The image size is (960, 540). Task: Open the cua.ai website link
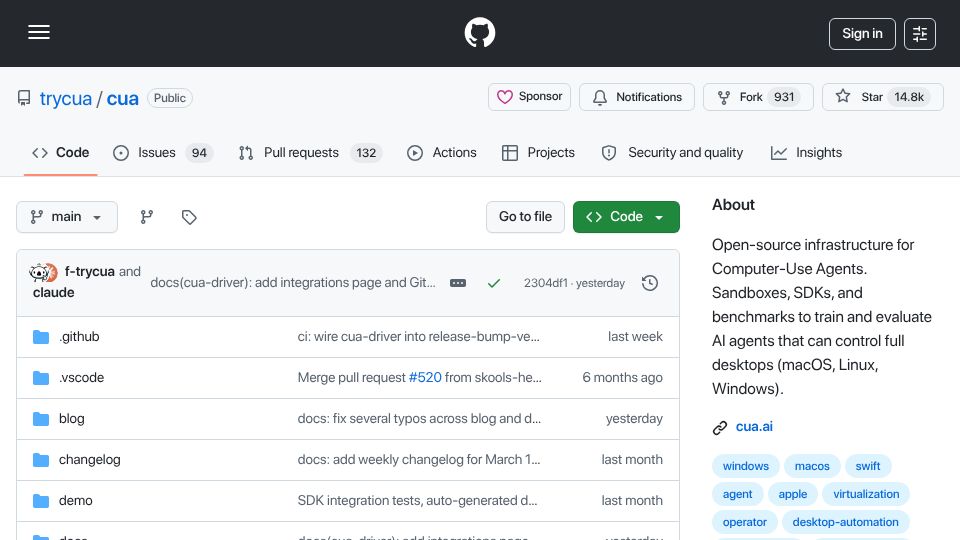754,427
